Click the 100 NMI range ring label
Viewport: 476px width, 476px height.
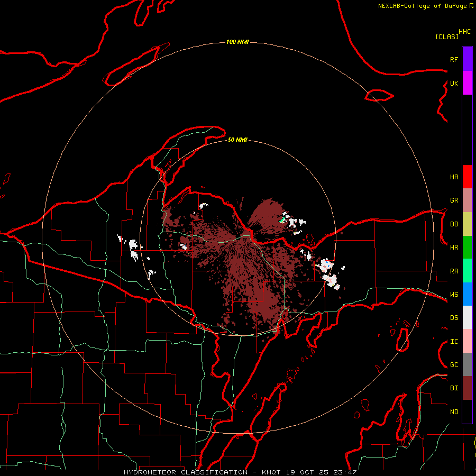pos(237,42)
